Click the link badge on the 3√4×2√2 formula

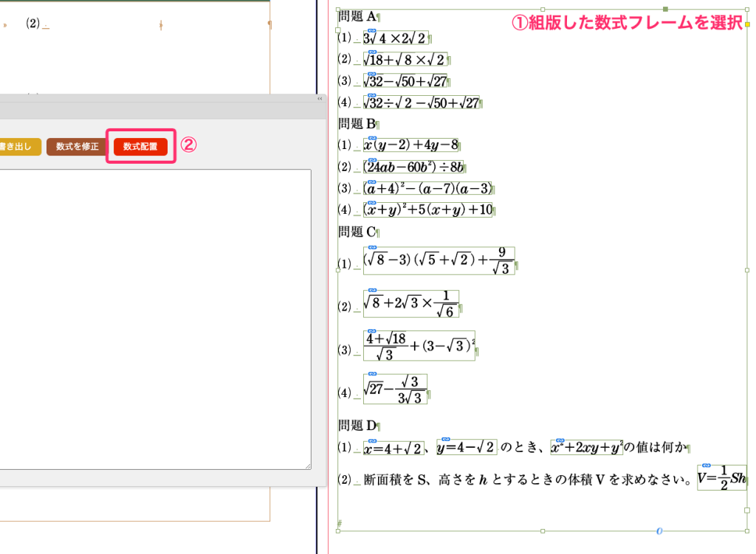pyautogui.click(x=372, y=31)
